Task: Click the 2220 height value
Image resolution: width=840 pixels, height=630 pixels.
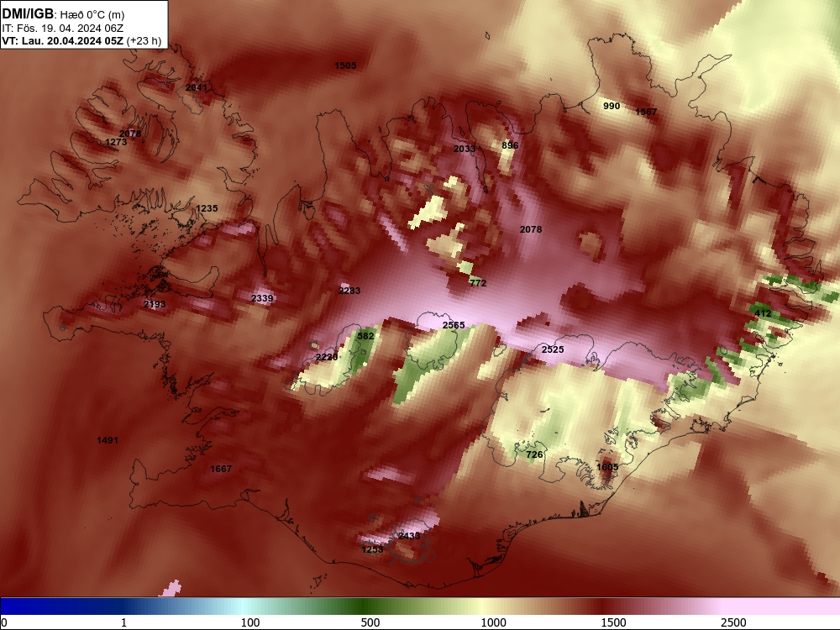Action: click(327, 357)
